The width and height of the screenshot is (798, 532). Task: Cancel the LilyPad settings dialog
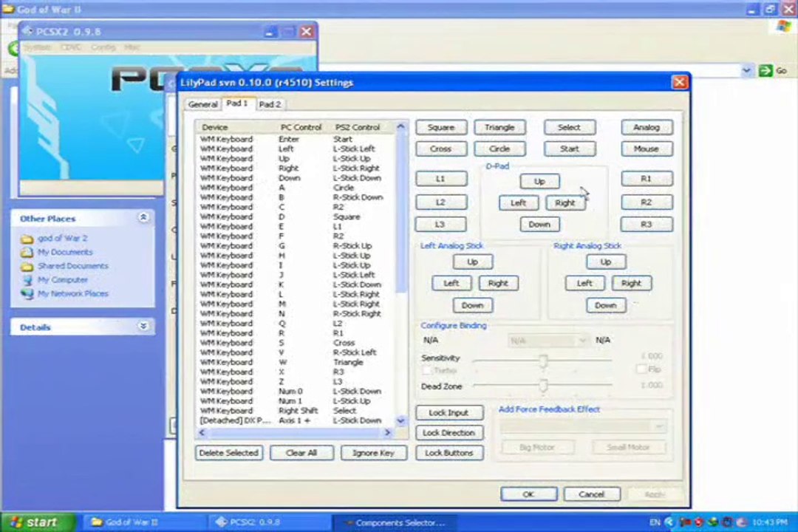point(591,494)
